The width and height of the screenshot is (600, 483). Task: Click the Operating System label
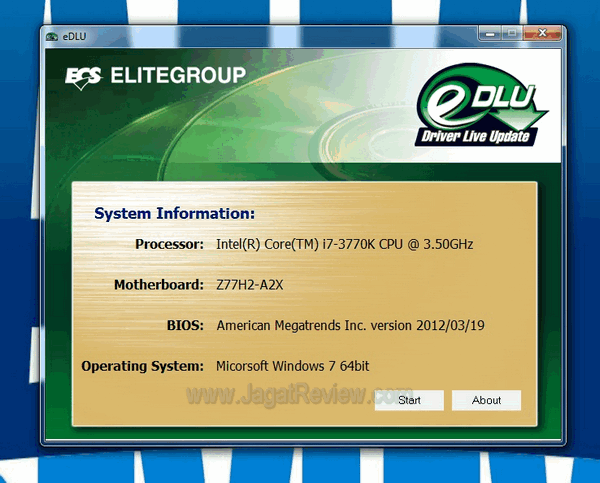click(x=143, y=366)
